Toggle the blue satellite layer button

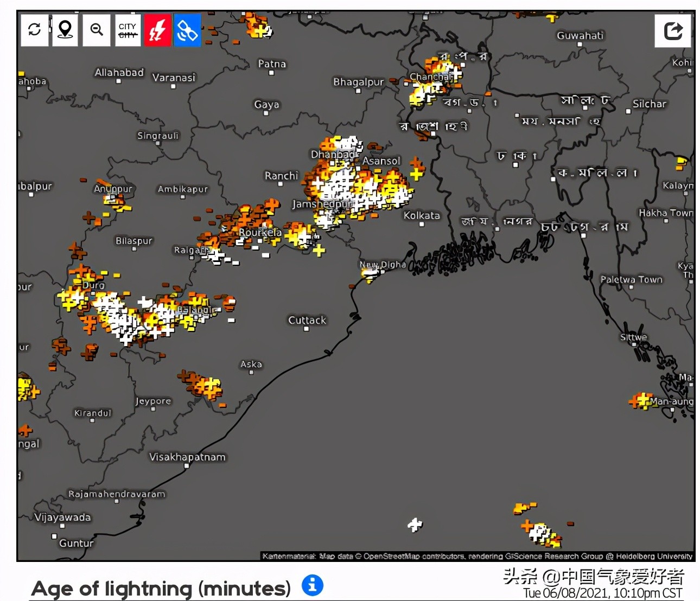187,30
